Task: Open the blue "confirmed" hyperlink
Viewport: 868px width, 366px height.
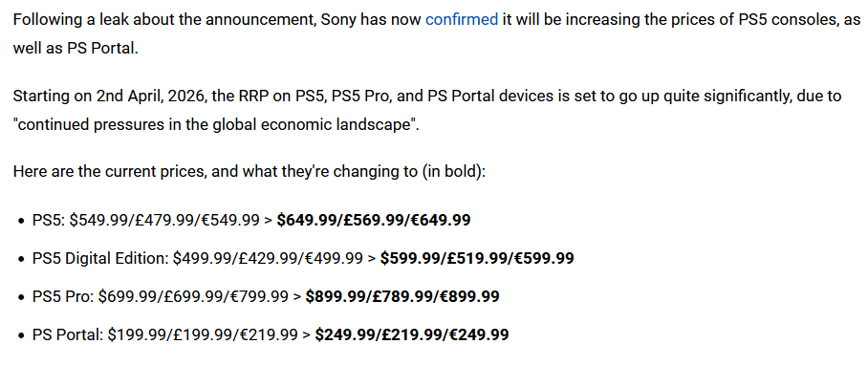Action: (462, 20)
